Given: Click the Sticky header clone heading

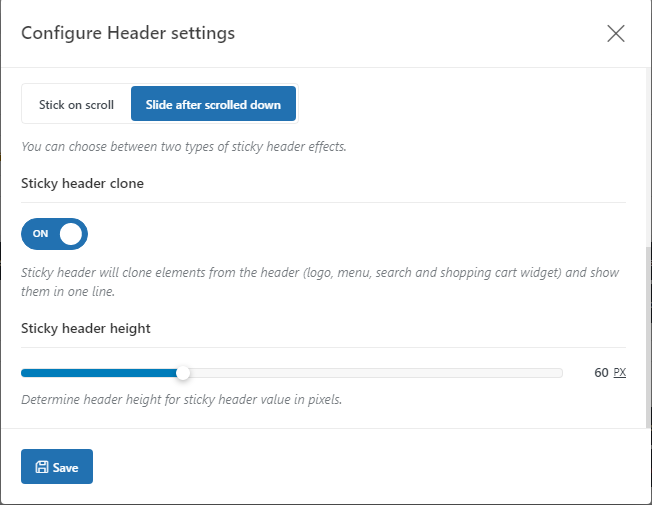Looking at the screenshot, I should (x=82, y=183).
